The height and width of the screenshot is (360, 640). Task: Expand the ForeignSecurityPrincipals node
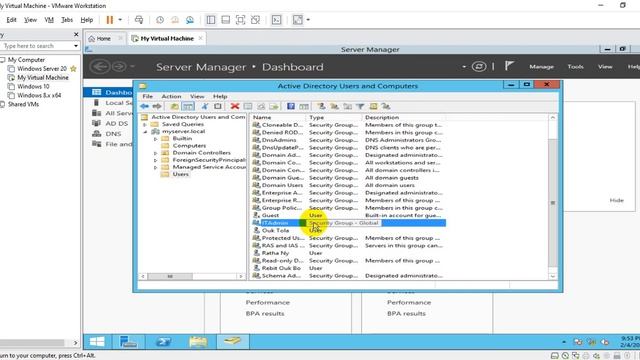tap(156, 160)
